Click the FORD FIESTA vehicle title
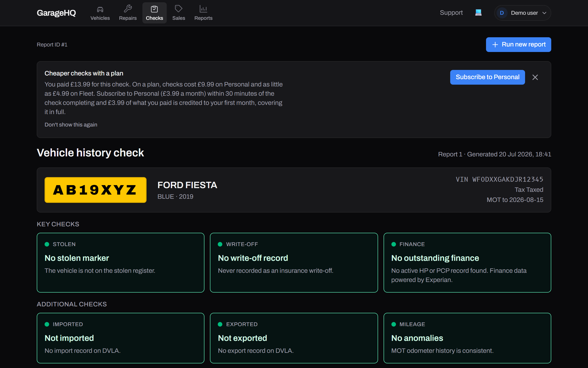The height and width of the screenshot is (368, 588). tap(187, 185)
